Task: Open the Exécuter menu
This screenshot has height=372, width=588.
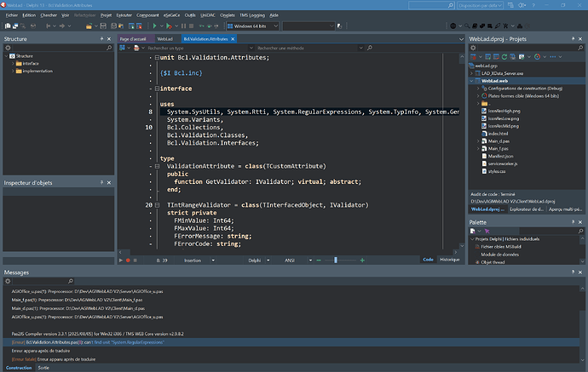Action: 124,15
